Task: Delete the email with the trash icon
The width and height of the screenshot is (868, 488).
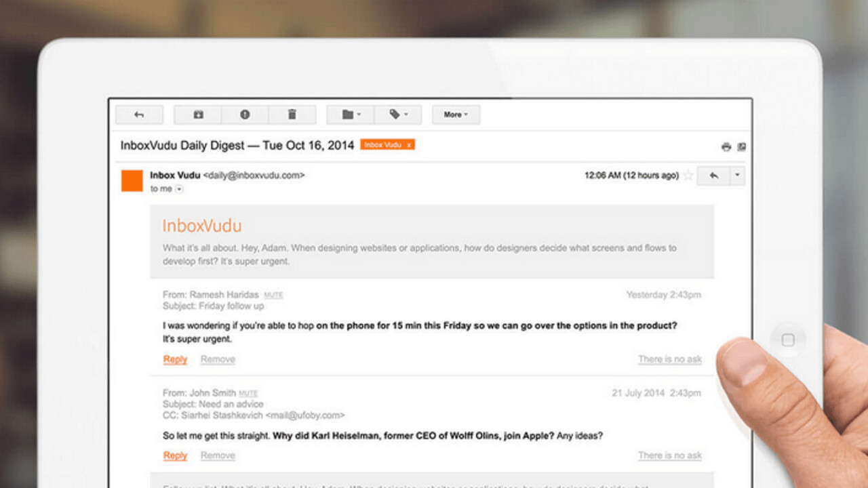Action: coord(292,115)
